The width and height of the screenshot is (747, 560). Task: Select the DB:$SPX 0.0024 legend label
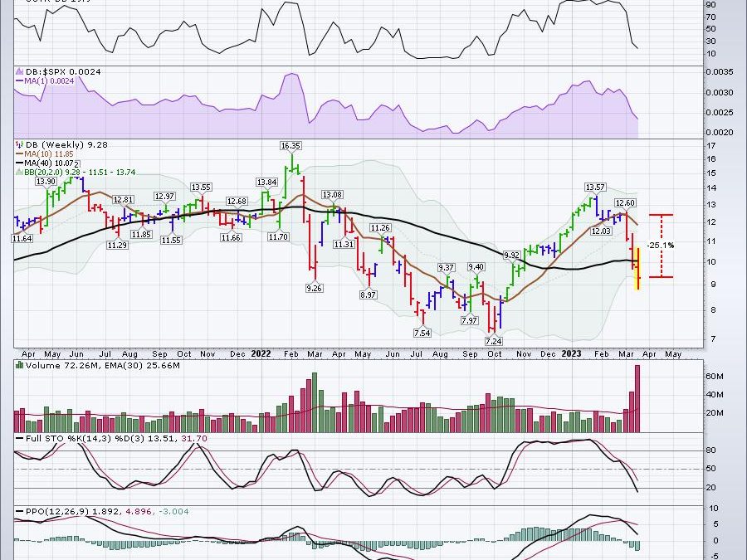tap(63, 72)
